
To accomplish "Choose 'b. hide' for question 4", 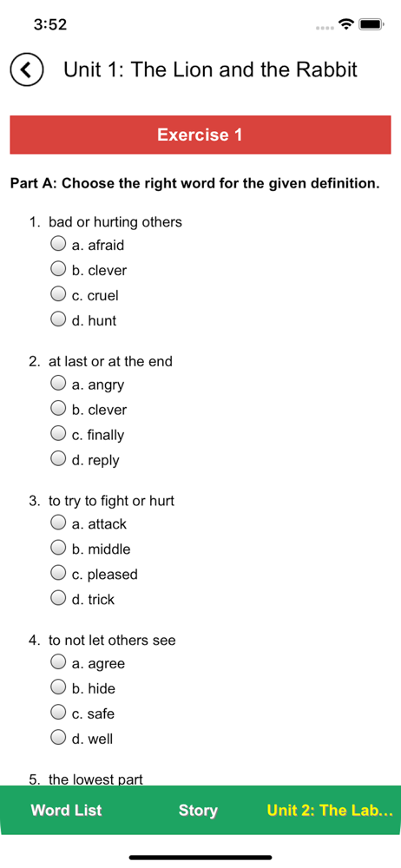I will (x=58, y=687).
